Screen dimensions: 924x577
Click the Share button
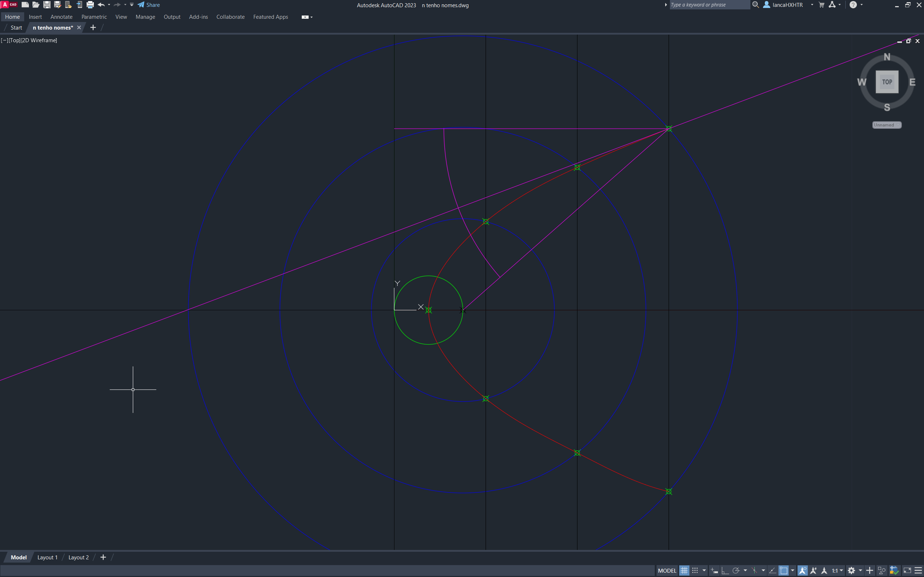[149, 5]
